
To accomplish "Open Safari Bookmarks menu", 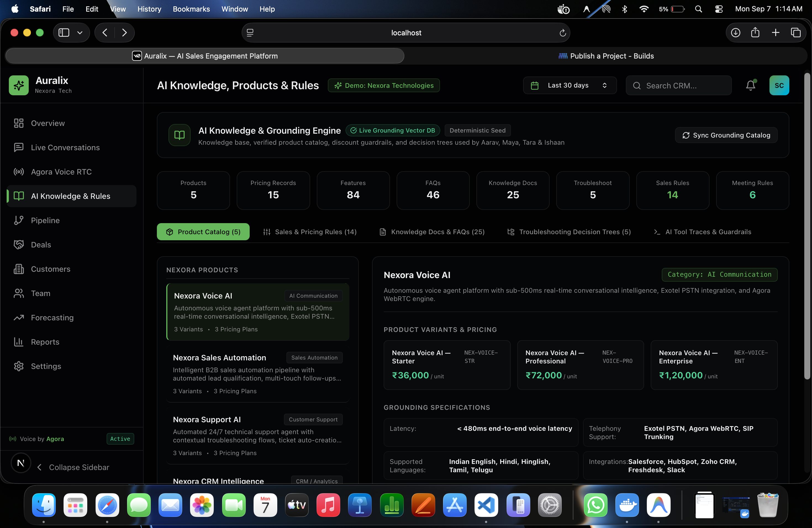I will click(x=191, y=9).
